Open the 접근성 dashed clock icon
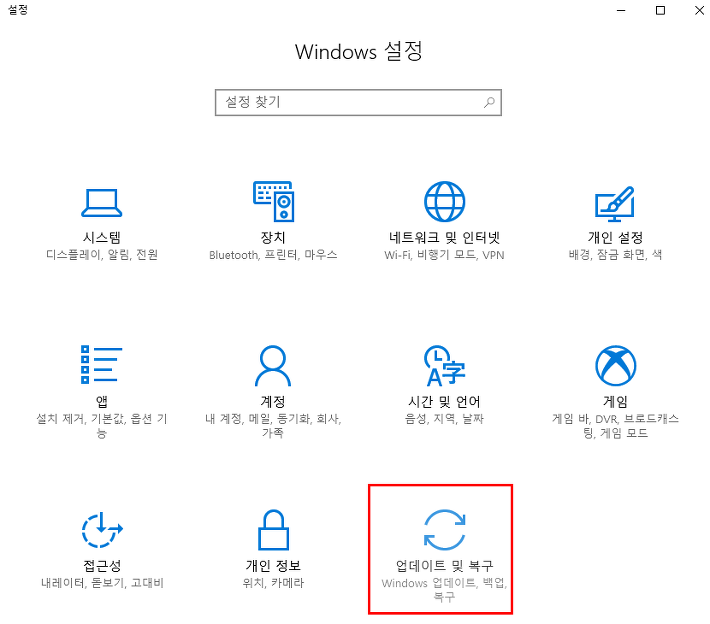Image resolution: width=710 pixels, height=624 pixels. 102,529
